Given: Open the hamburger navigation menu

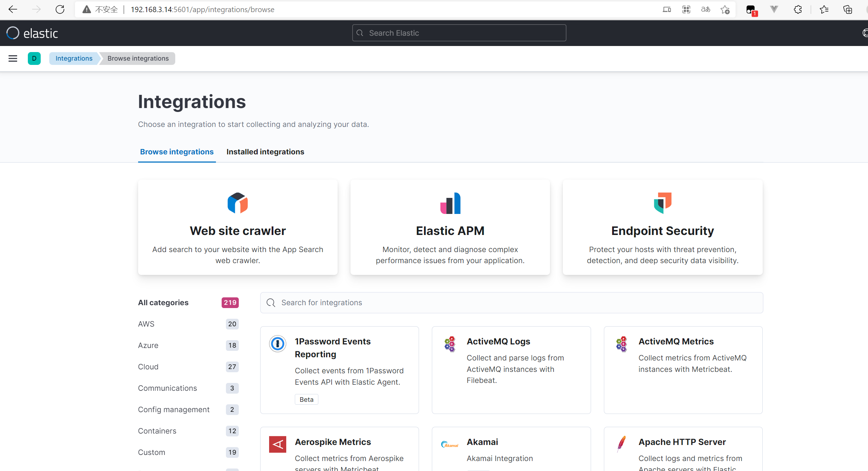Looking at the screenshot, I should (13, 58).
